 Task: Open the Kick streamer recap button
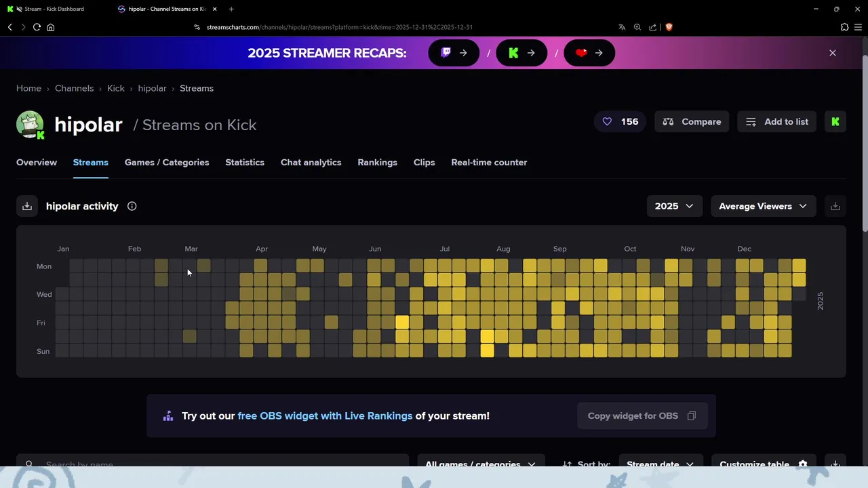tap(521, 53)
